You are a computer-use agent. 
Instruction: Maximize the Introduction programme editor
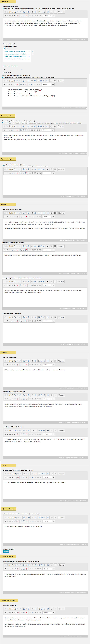pyautogui.click(x=55, y=12)
